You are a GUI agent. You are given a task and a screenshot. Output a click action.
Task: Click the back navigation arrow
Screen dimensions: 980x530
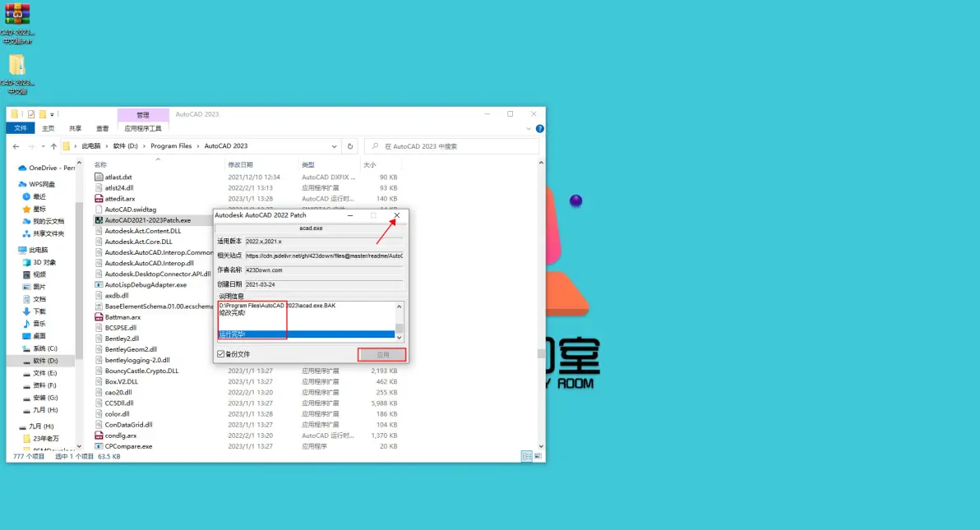[16, 146]
